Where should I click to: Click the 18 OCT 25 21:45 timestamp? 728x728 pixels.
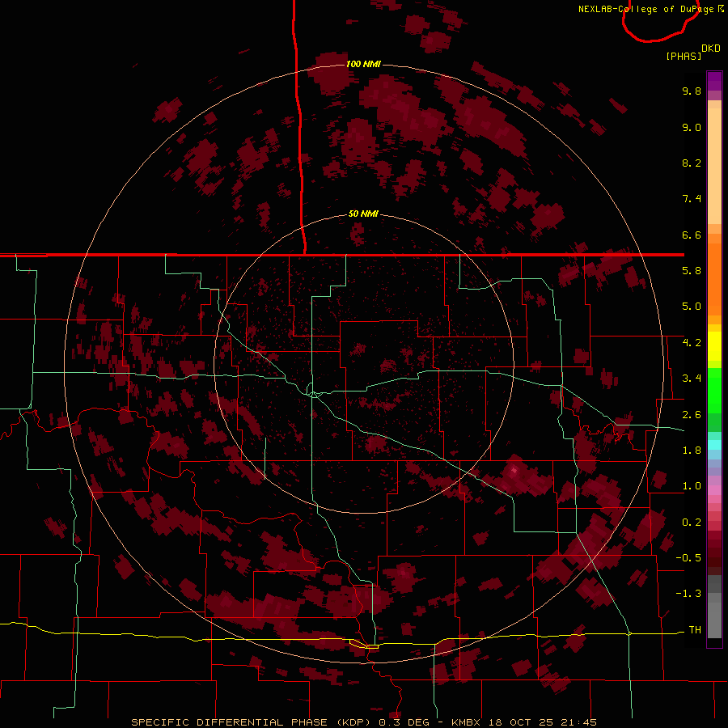coord(543,722)
